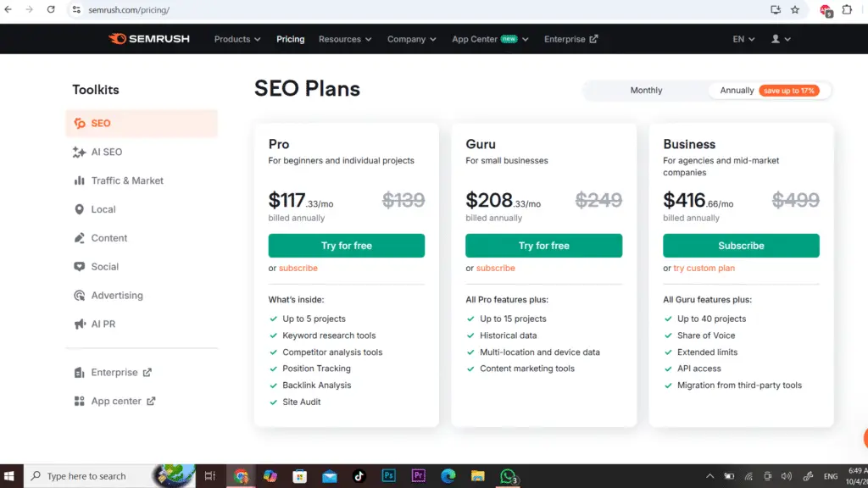The image size is (868, 488).
Task: Click Try for free on Pro plan
Action: click(346, 246)
